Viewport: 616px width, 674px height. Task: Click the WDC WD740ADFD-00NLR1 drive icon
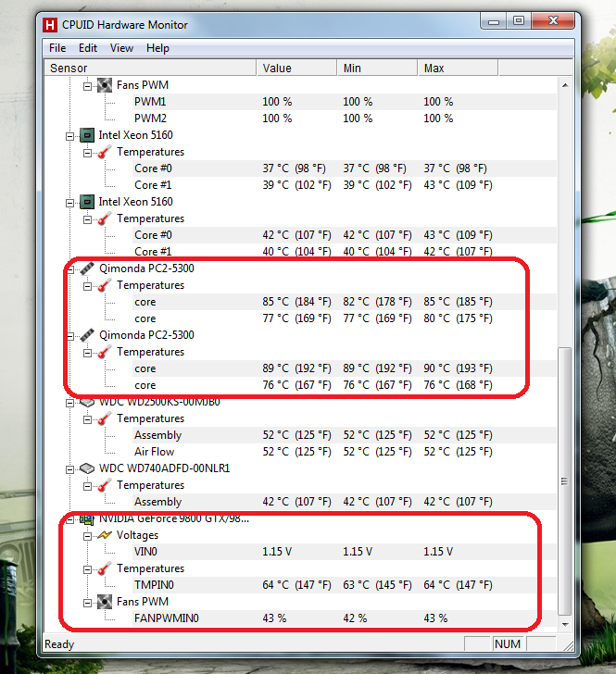pyautogui.click(x=87, y=468)
